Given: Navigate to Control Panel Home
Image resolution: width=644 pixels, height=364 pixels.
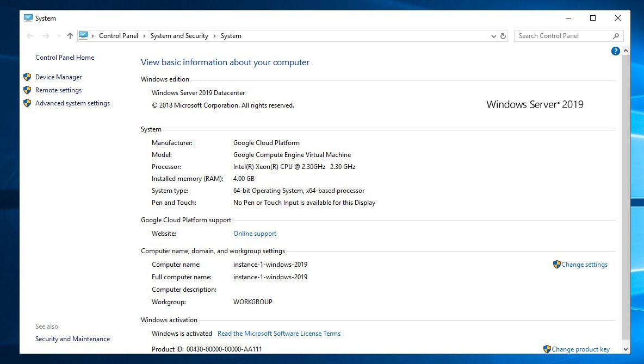Looking at the screenshot, I should point(64,57).
